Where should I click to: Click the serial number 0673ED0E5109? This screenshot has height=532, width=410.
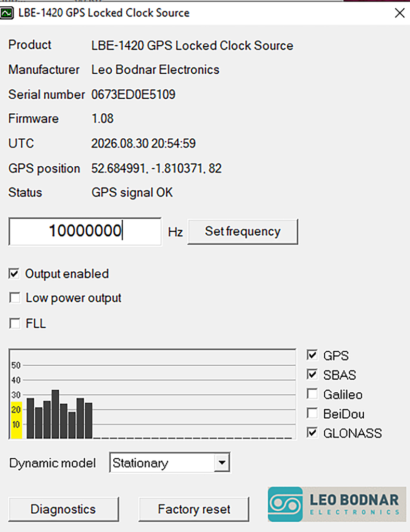pos(133,95)
